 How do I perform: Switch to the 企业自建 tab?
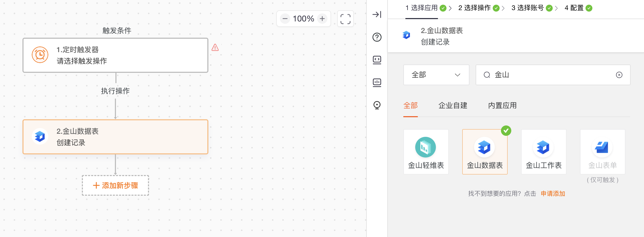click(453, 106)
